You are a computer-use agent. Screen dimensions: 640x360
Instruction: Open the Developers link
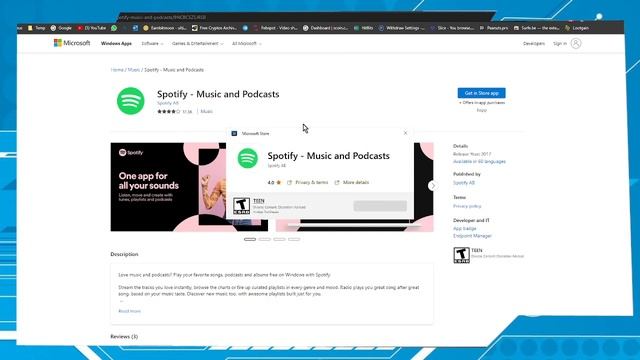pyautogui.click(x=533, y=43)
